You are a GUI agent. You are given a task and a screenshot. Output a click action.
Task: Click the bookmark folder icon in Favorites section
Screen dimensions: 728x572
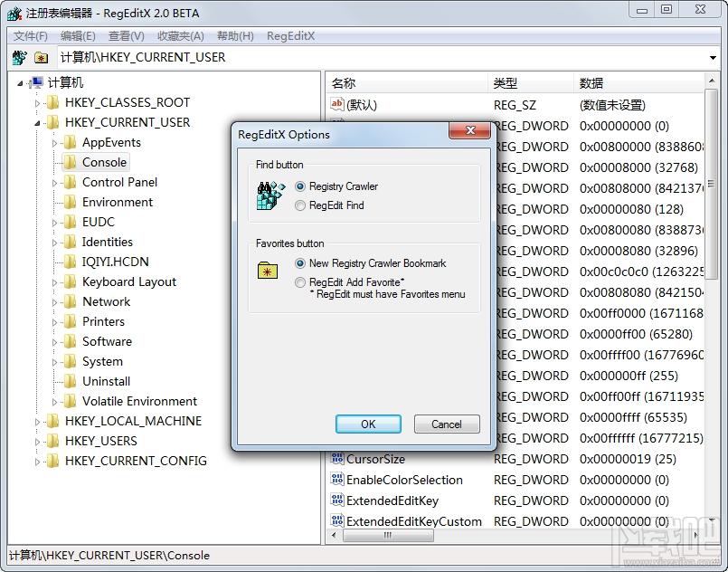[267, 271]
